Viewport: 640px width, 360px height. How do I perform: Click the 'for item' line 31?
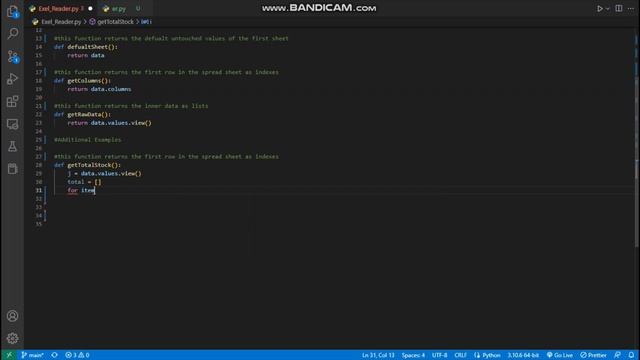[x=81, y=190]
